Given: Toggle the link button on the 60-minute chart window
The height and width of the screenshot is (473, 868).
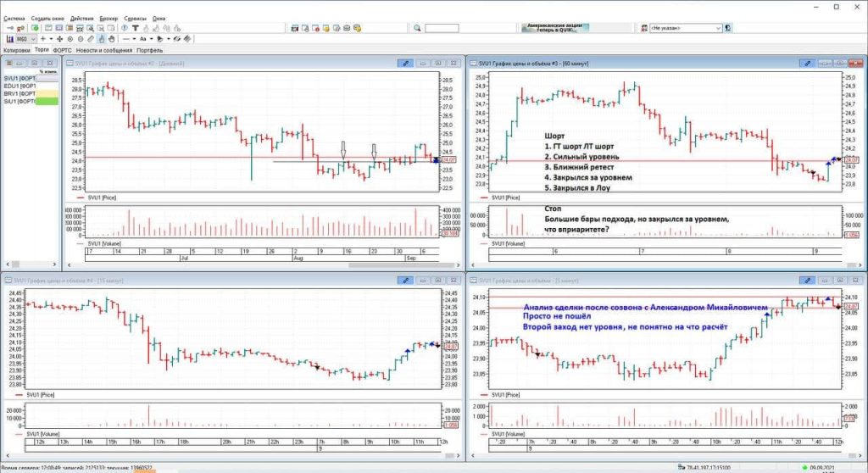Looking at the screenshot, I should [x=807, y=63].
